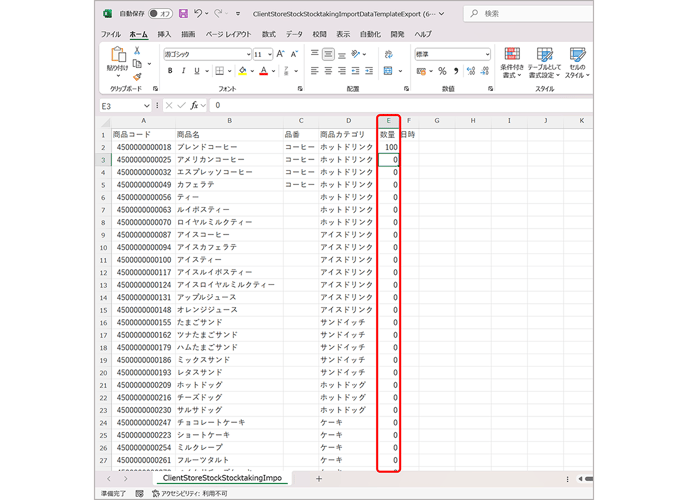688x500 pixels.
Task: Open Paste options dropdown arrow
Action: [x=118, y=76]
